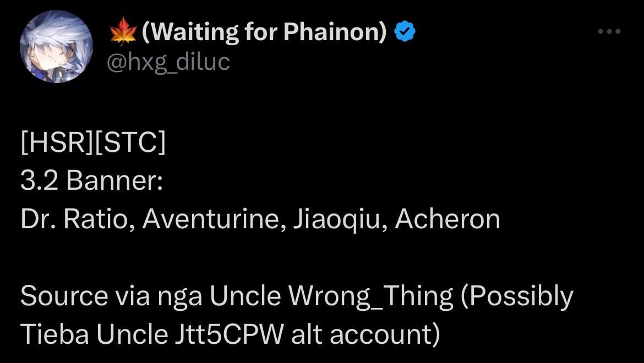Click the name "Acheron" in the post
The width and height of the screenshot is (644, 363).
[447, 219]
